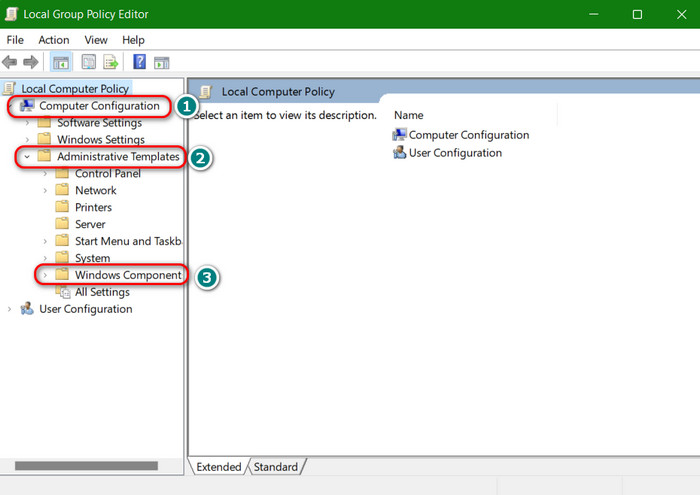Click the Local Computer Policy scroll icon in tree
This screenshot has height=495, width=700.
[x=9, y=88]
